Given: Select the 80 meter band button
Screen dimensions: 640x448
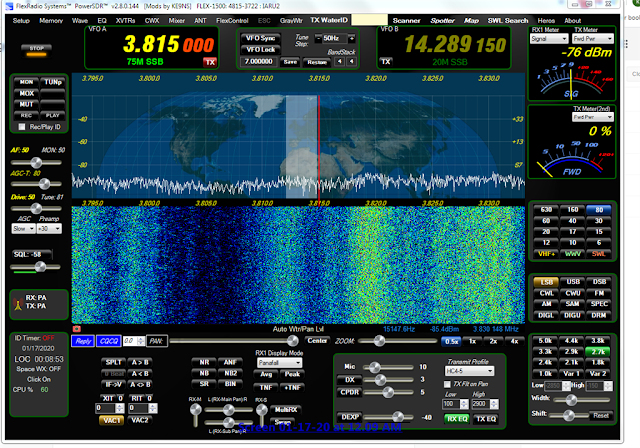Looking at the screenshot, I should click(x=599, y=210).
